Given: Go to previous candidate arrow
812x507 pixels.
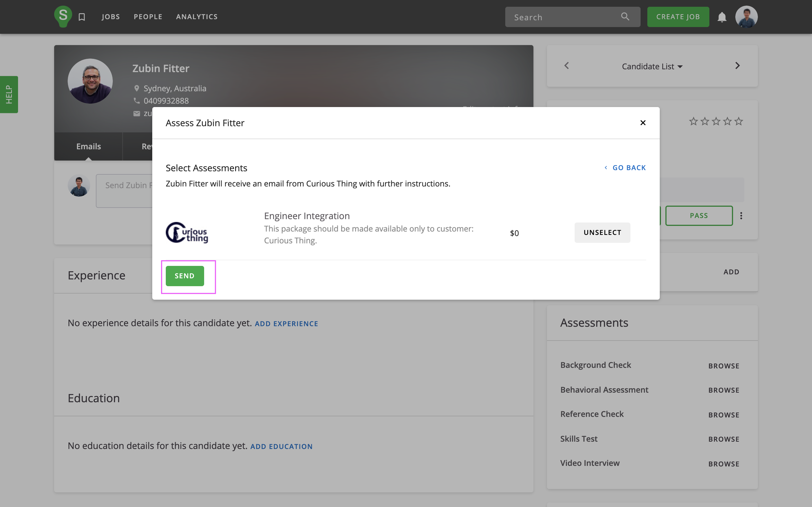Looking at the screenshot, I should (567, 66).
